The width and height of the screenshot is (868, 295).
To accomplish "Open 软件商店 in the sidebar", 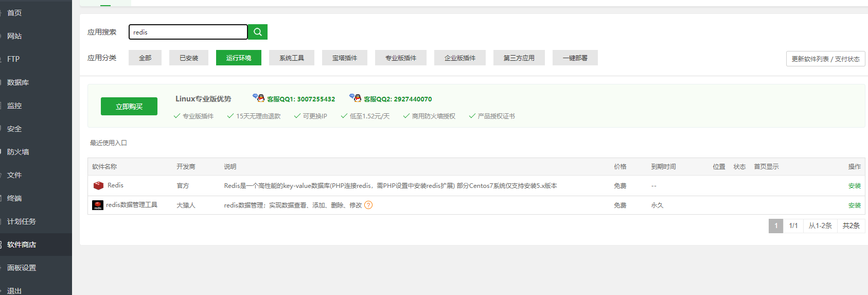I will click(x=22, y=245).
